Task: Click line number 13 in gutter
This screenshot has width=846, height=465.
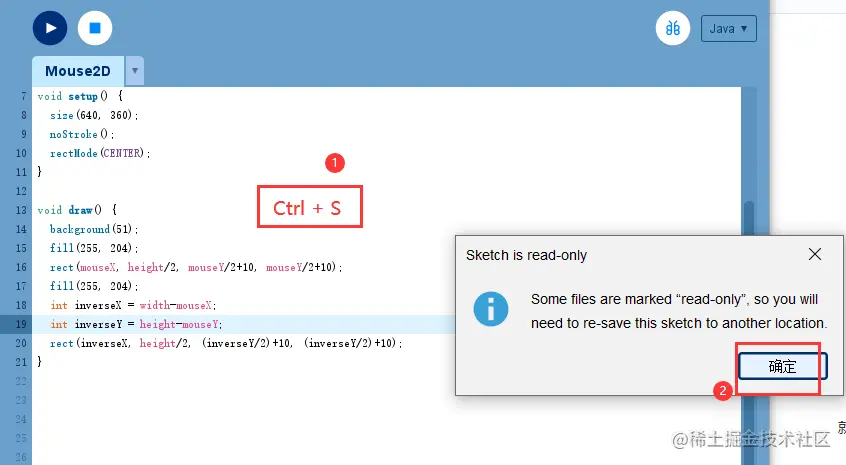Action: point(21,210)
